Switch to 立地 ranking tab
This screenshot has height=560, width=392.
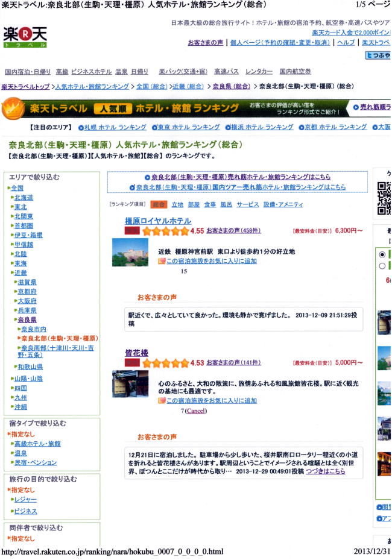[177, 204]
